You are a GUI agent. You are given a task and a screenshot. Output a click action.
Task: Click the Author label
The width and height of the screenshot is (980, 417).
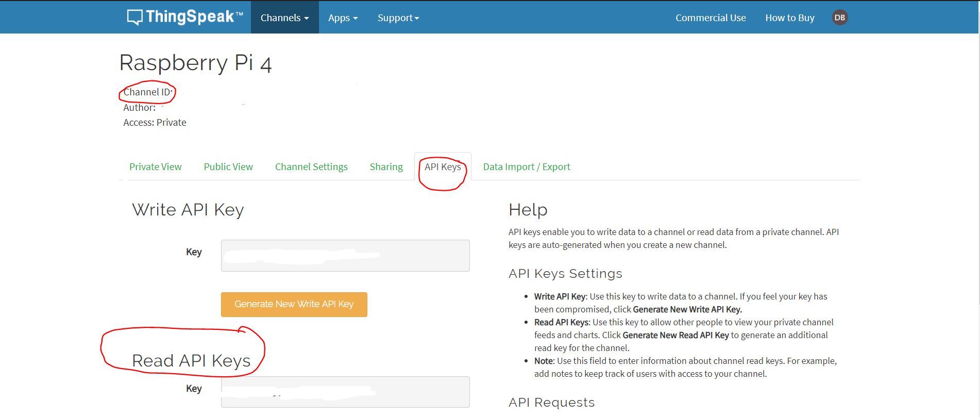(139, 107)
